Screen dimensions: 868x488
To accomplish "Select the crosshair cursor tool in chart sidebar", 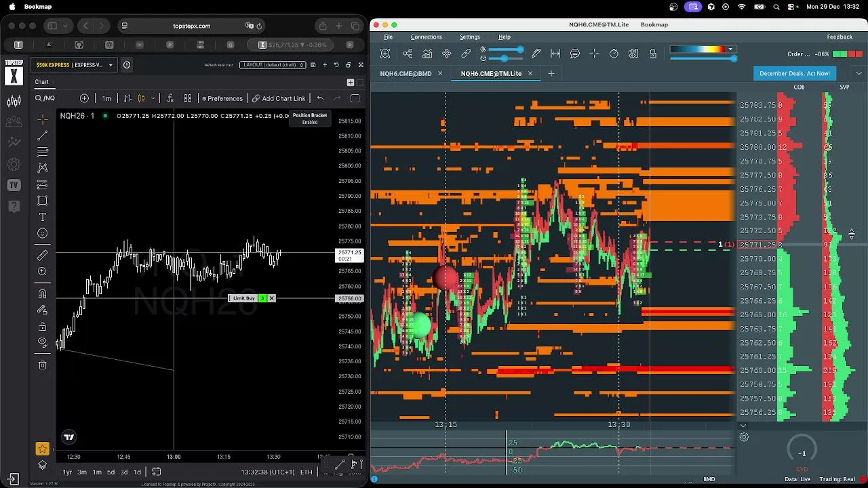I will pos(42,120).
